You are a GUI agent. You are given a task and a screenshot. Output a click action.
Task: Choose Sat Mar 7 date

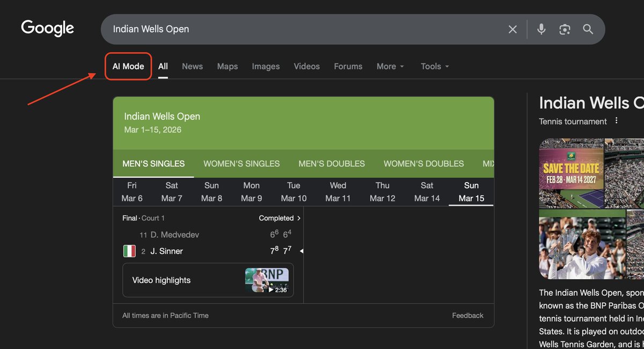pos(172,192)
